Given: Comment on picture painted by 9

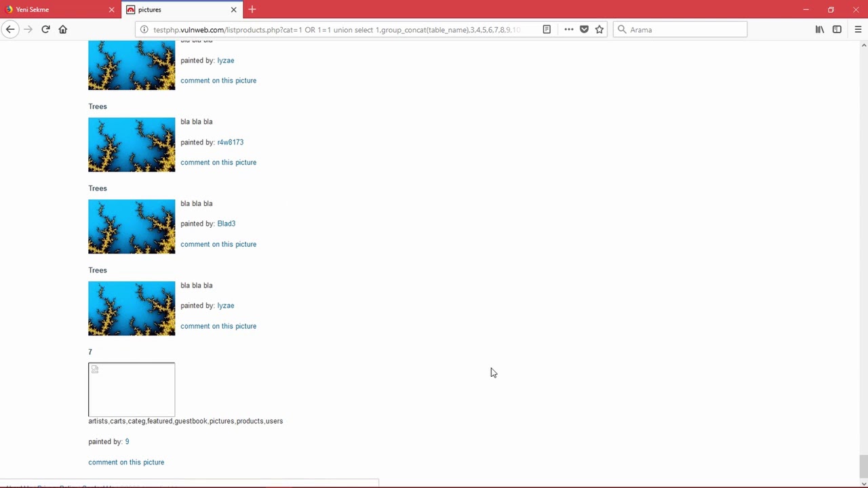Looking at the screenshot, I should click(x=126, y=462).
